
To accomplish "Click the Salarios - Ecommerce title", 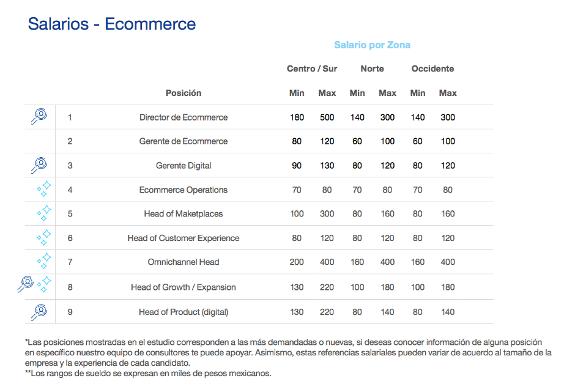I will coord(112,24).
